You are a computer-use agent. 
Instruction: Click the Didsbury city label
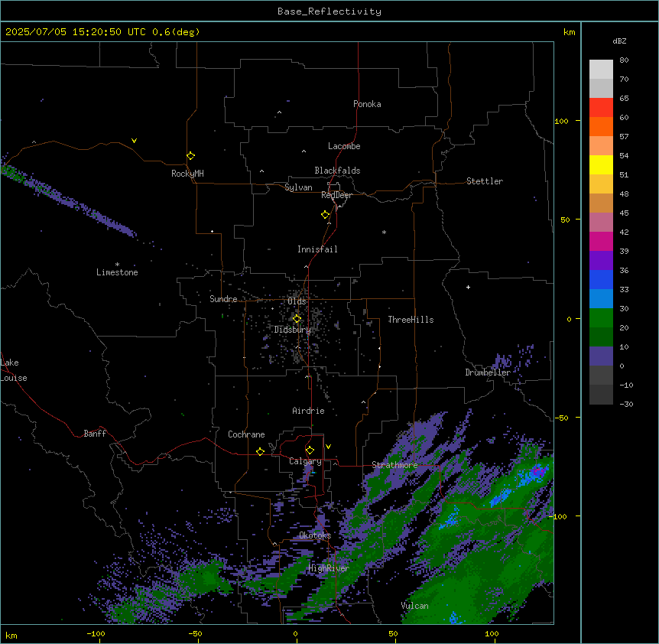pos(293,330)
